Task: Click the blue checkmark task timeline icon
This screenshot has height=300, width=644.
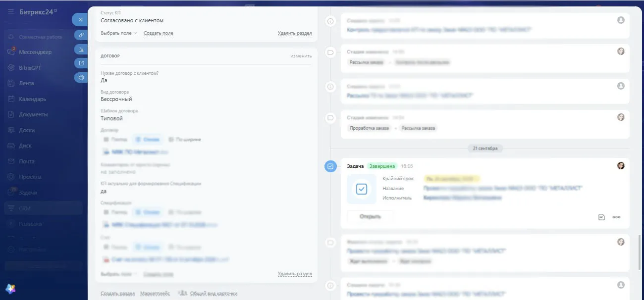Action: click(330, 167)
